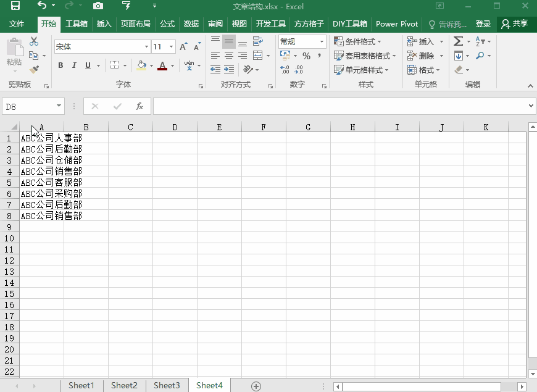Click the insert function fx icon
Image resolution: width=537 pixels, height=392 pixels.
tap(139, 106)
